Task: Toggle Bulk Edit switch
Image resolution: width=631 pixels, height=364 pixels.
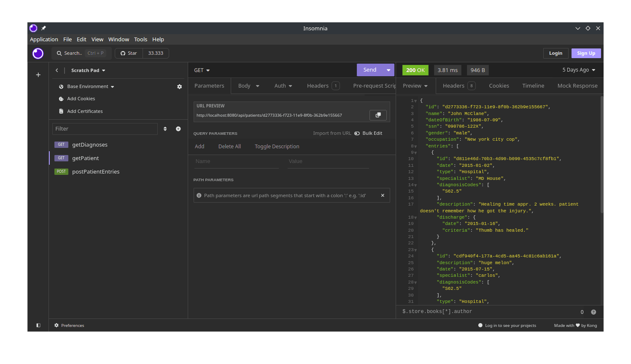Action: click(x=357, y=134)
